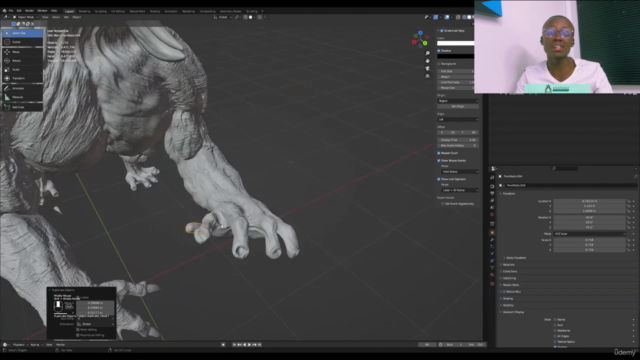Select the Scale tool

22,69
